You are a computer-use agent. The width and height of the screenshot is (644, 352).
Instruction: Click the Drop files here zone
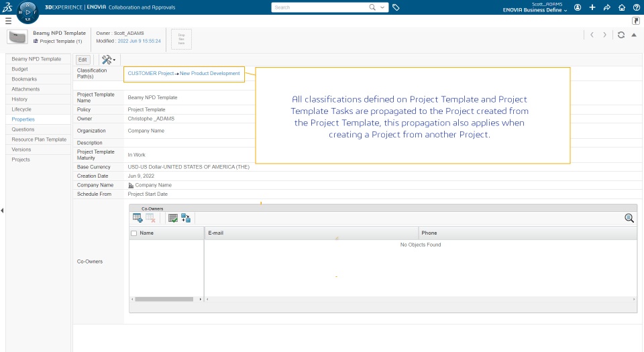click(x=181, y=40)
